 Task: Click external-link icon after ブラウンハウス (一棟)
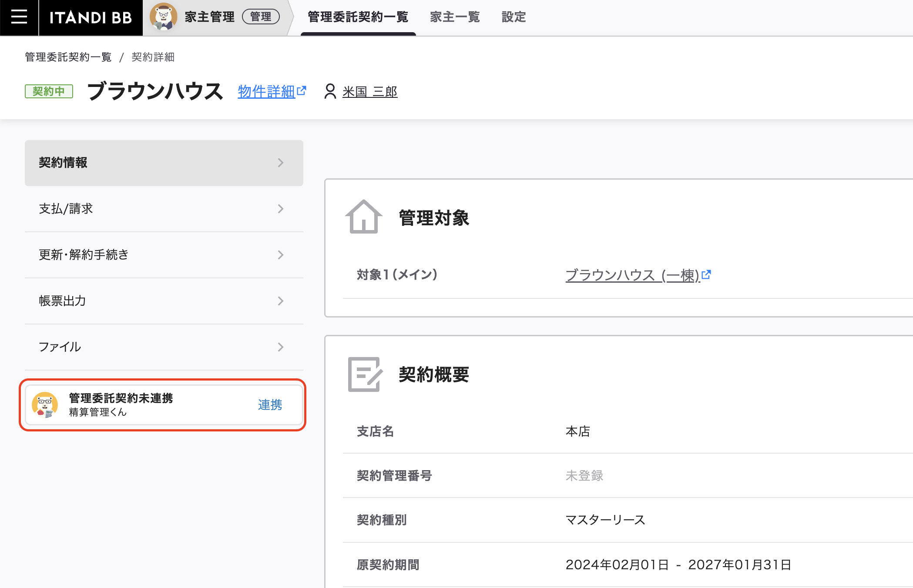(706, 274)
